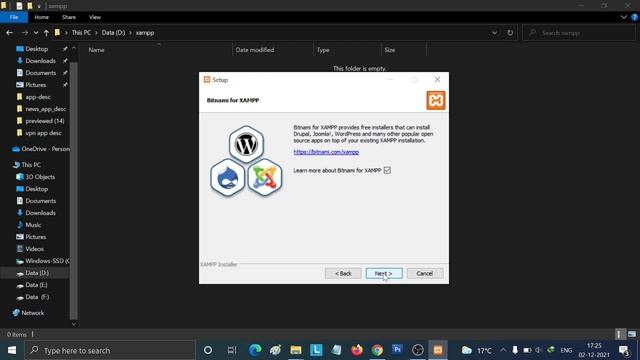Open the Windows Start menu
This screenshot has width=640, height=360.
12,350
